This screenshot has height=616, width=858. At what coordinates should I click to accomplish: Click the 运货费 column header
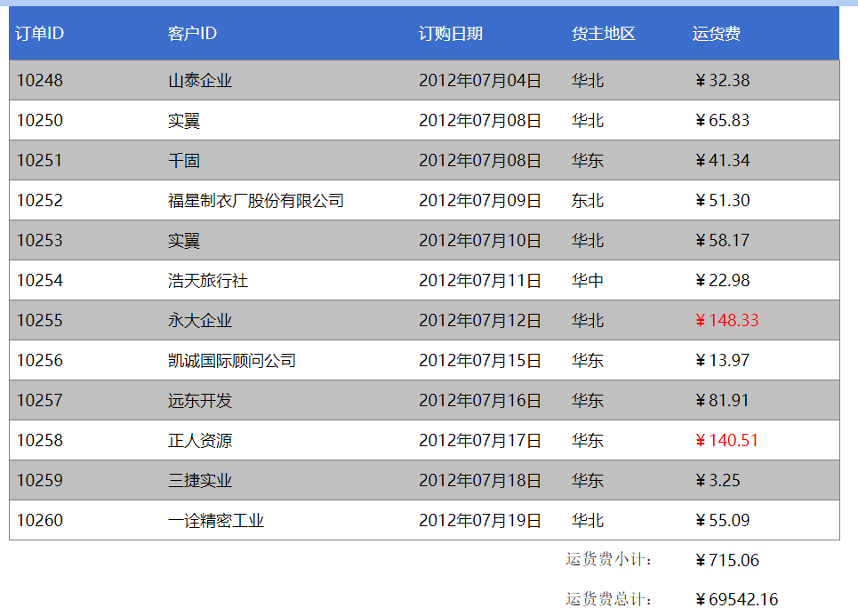pos(716,34)
